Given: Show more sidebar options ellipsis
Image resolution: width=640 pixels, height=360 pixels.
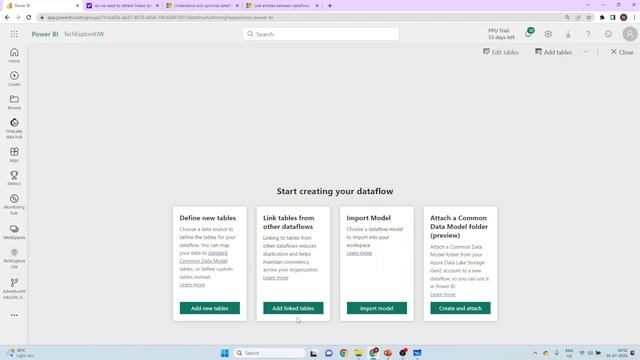Looking at the screenshot, I should tap(14, 315).
